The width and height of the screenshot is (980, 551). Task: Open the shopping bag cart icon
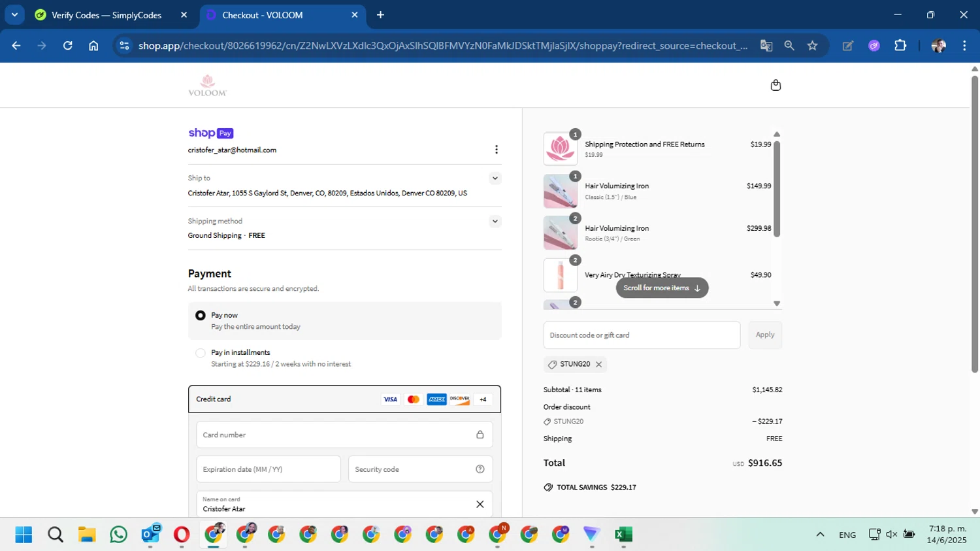click(x=776, y=85)
